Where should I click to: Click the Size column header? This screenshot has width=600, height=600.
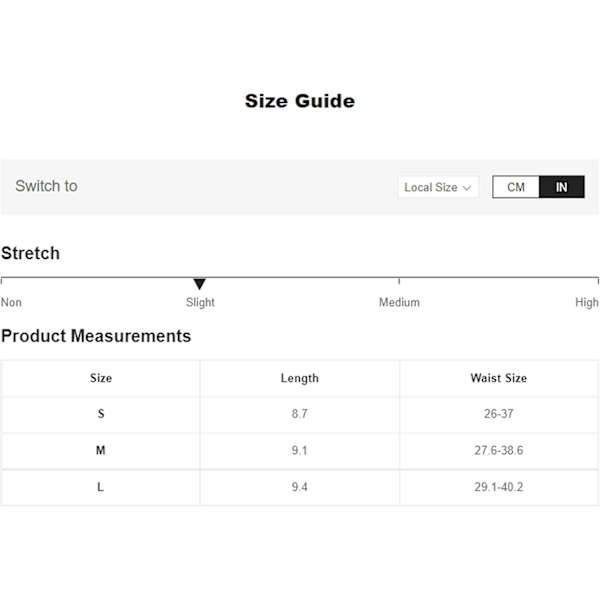[x=101, y=378]
